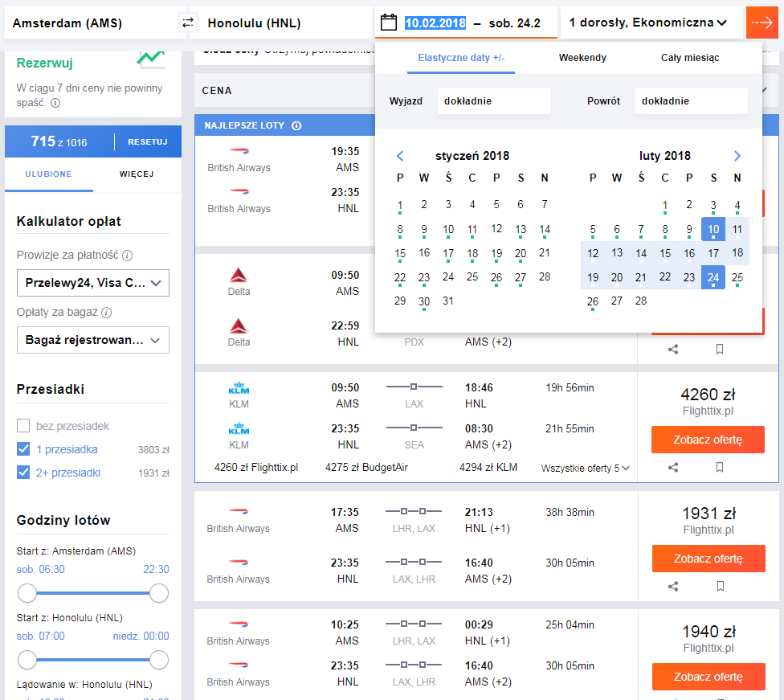Click the CENA sort header
Viewport: 784px width, 700px height.
tap(217, 91)
